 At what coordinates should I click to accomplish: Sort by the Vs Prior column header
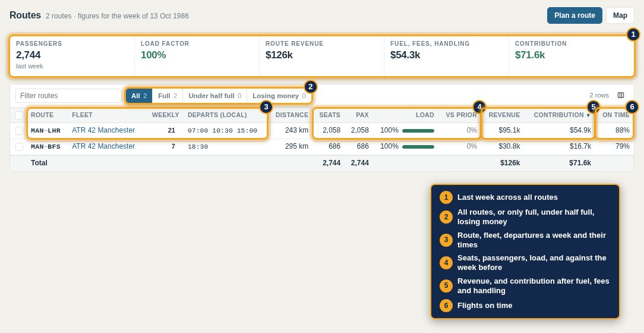(x=461, y=115)
